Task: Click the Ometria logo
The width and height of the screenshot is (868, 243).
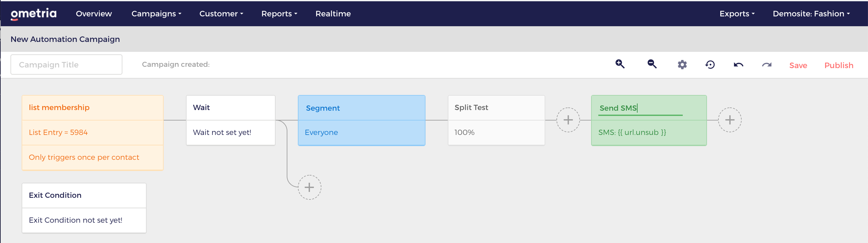Action: 33,14
